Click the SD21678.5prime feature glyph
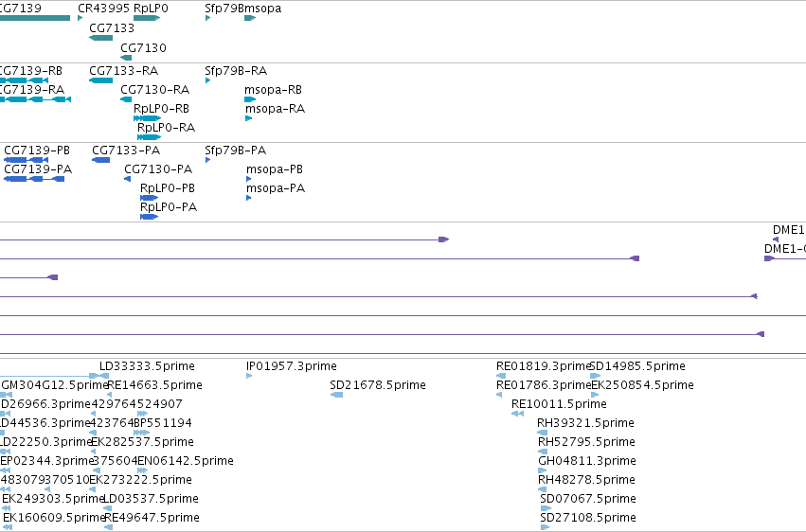Image resolution: width=806 pixels, height=532 pixels. coord(336,395)
